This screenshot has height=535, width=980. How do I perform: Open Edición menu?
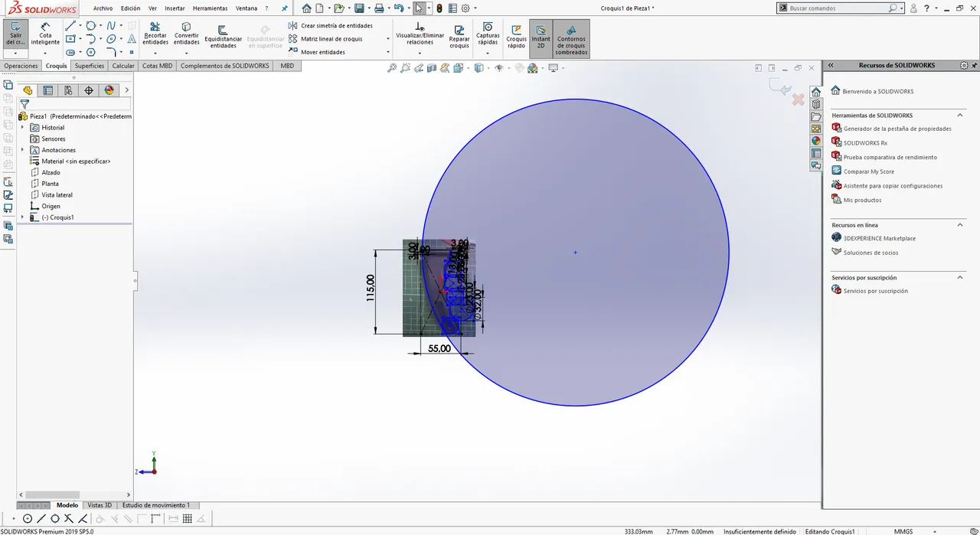131,8
